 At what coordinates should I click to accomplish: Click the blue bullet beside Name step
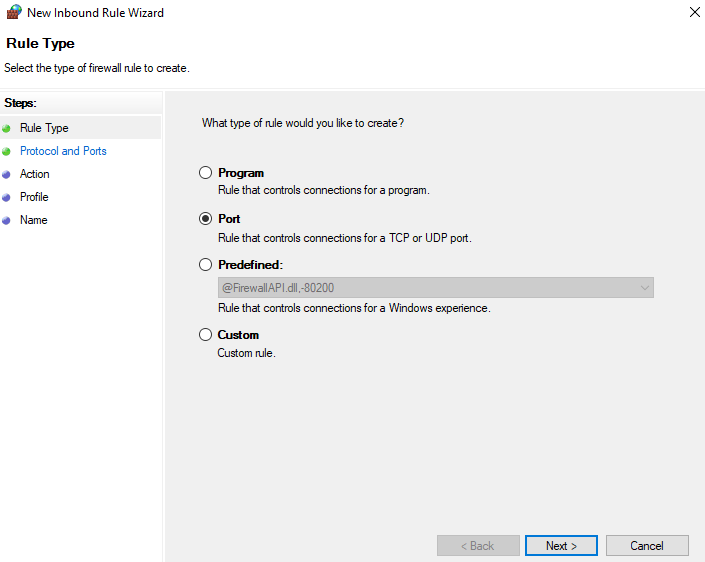(6, 220)
